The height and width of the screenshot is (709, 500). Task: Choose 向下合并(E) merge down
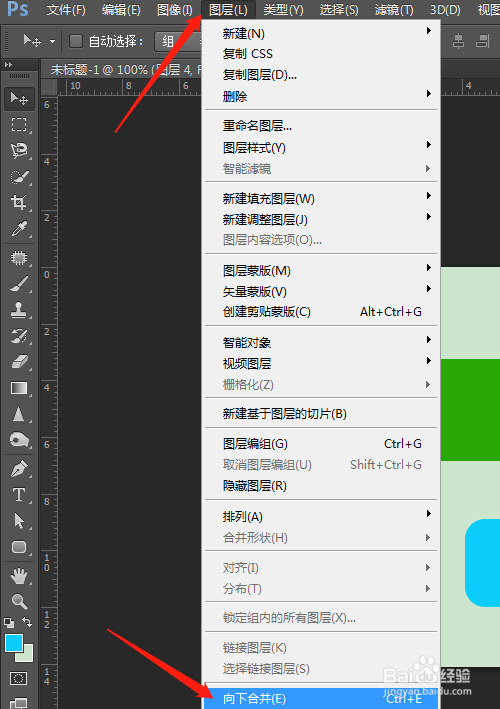pos(321,698)
